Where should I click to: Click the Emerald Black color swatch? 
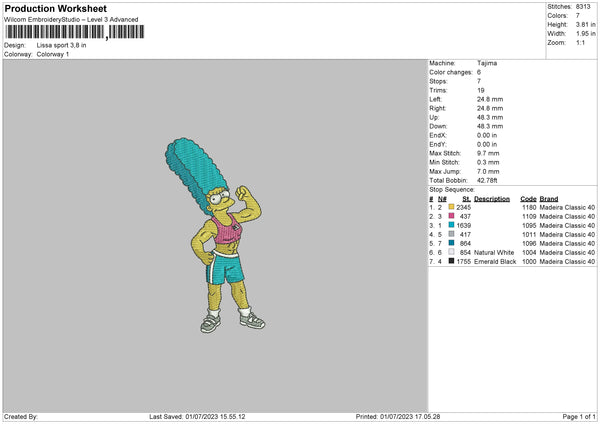[451, 261]
